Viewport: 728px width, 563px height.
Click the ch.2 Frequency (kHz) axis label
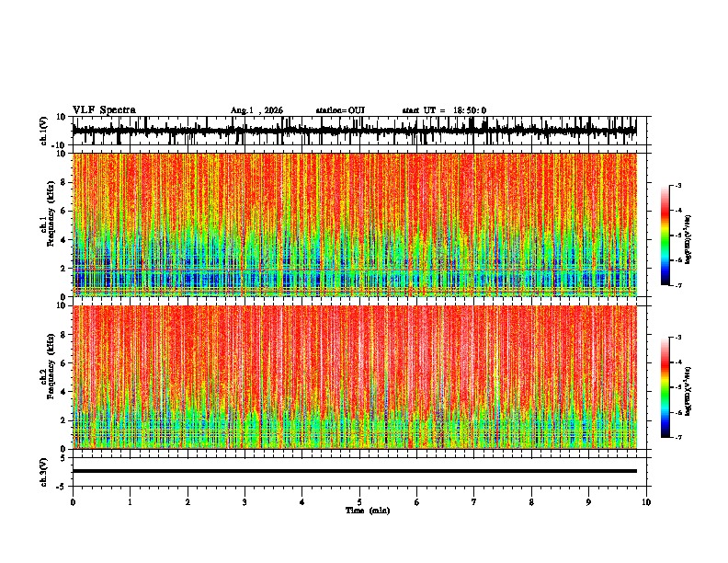click(x=48, y=367)
